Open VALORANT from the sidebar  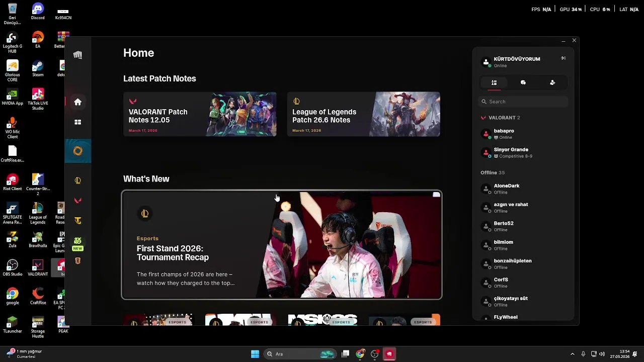pyautogui.click(x=77, y=201)
